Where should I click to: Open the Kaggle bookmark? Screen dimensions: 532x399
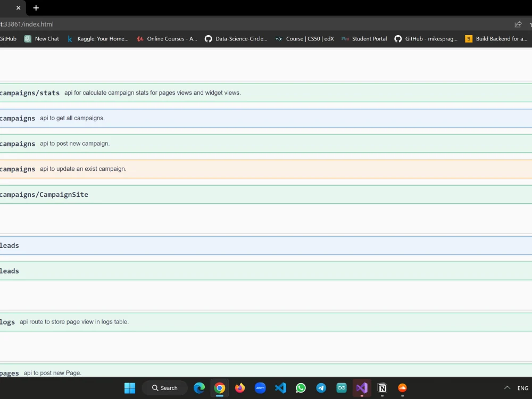98,38
